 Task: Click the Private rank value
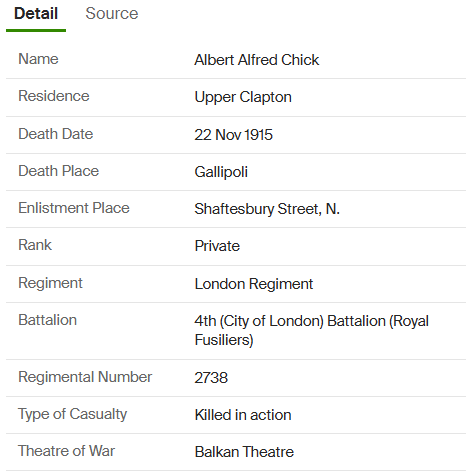point(217,246)
